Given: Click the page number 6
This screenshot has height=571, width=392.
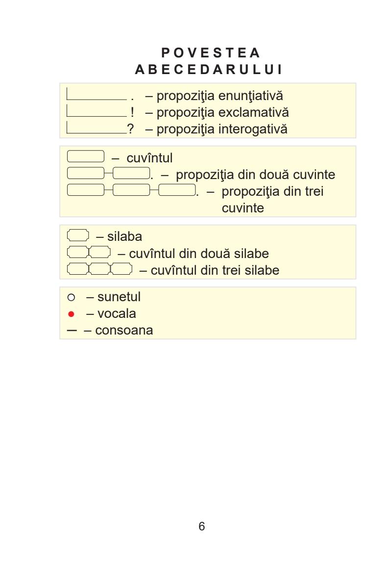Looking at the screenshot, I should coord(202,527).
